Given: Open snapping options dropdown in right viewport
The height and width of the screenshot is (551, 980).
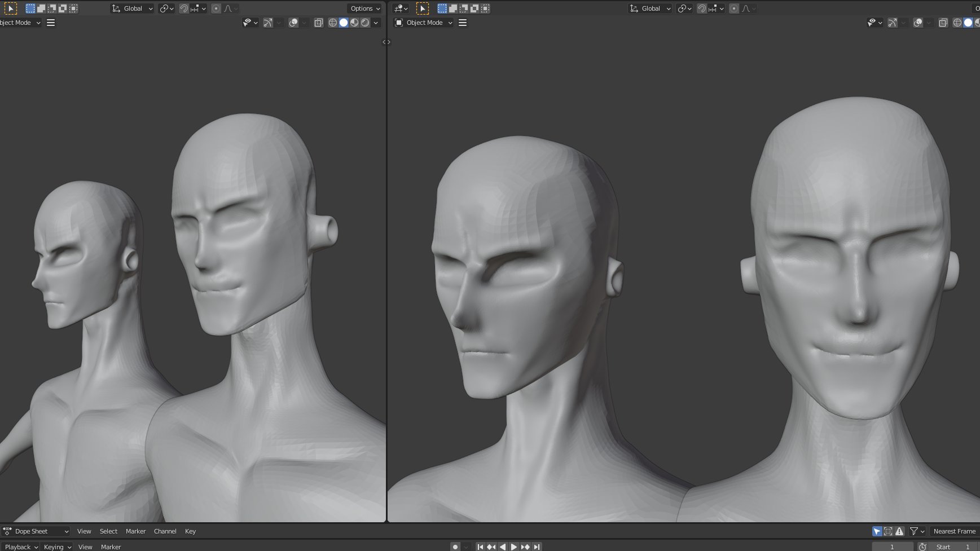Looking at the screenshot, I should point(716,8).
